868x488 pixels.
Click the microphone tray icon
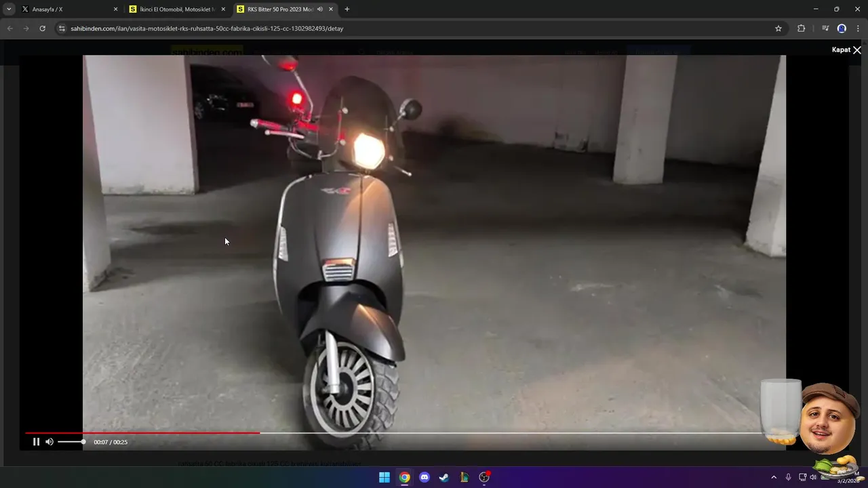tap(788, 477)
